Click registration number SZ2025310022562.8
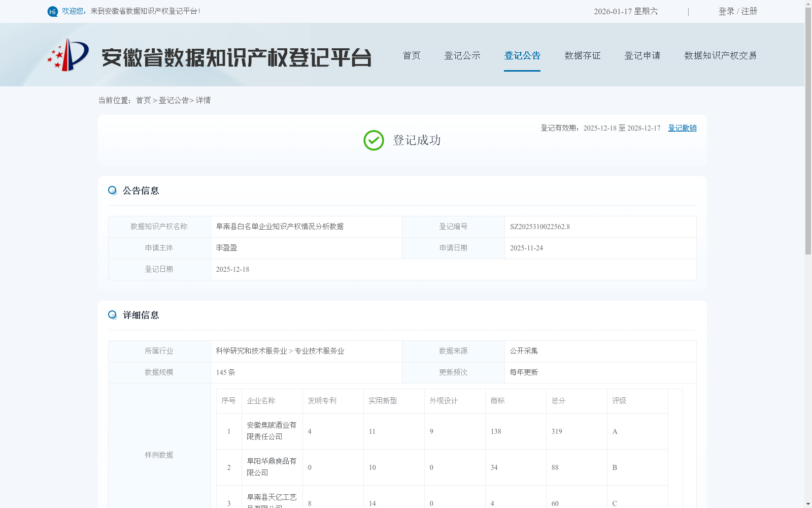The image size is (812, 508). [540, 227]
